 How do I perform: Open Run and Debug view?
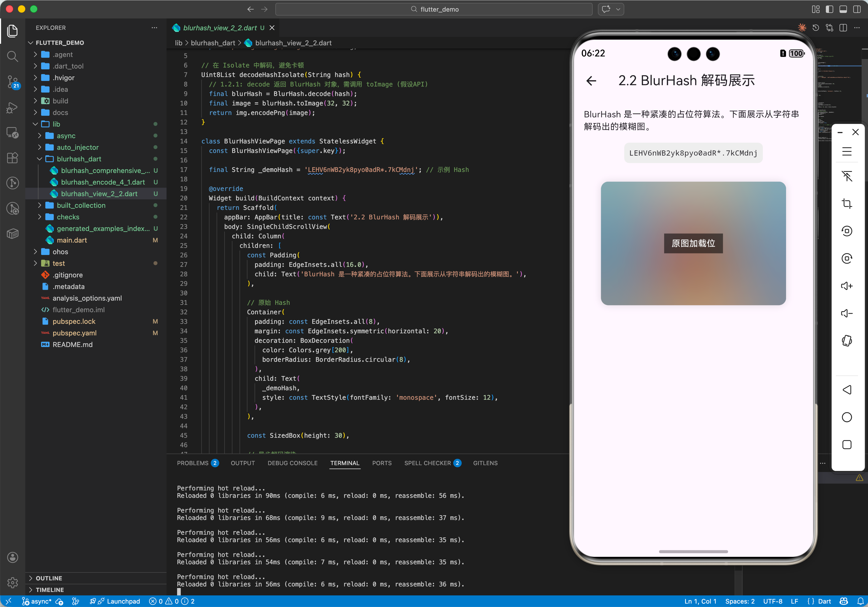[12, 107]
